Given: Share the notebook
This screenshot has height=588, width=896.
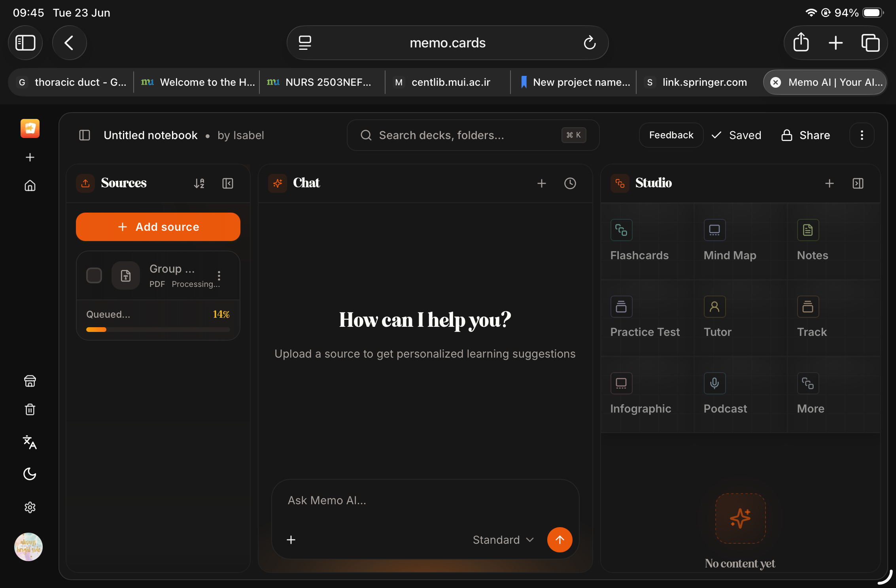Looking at the screenshot, I should 806,135.
